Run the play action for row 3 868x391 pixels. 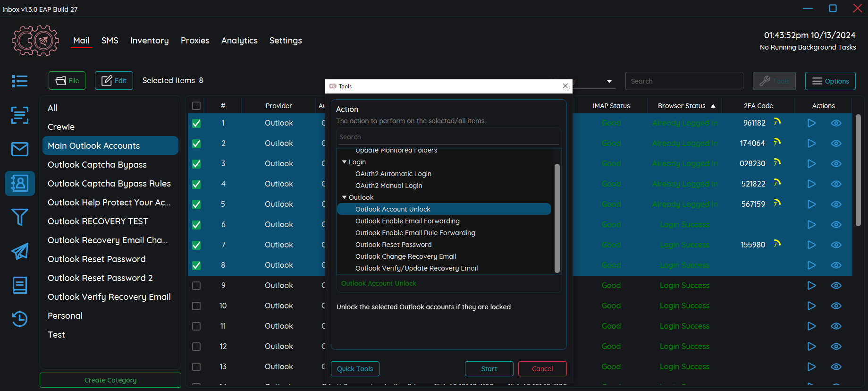[811, 163]
